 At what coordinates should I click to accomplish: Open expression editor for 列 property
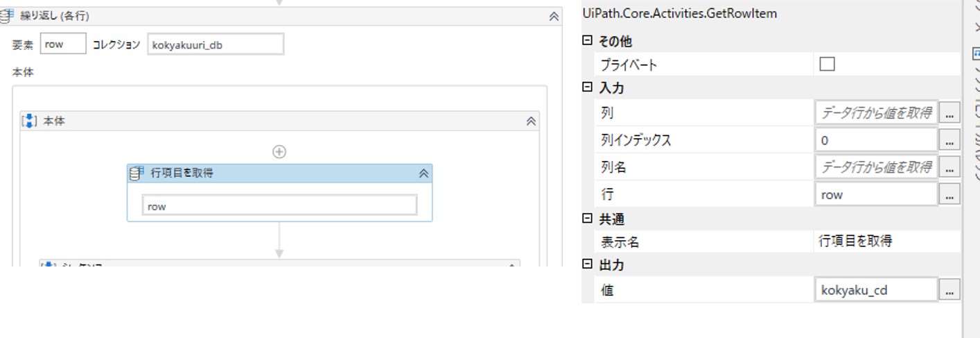tap(950, 112)
